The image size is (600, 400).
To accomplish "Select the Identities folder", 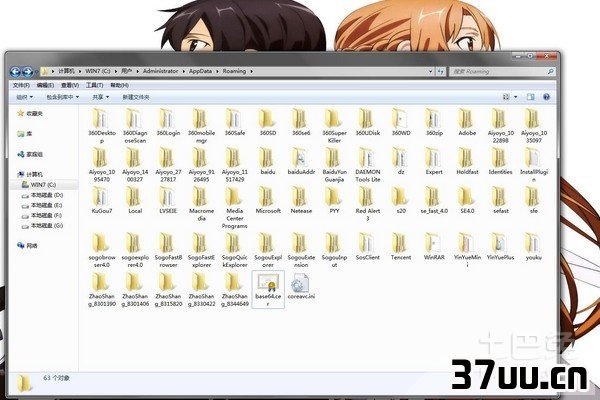I will click(501, 161).
